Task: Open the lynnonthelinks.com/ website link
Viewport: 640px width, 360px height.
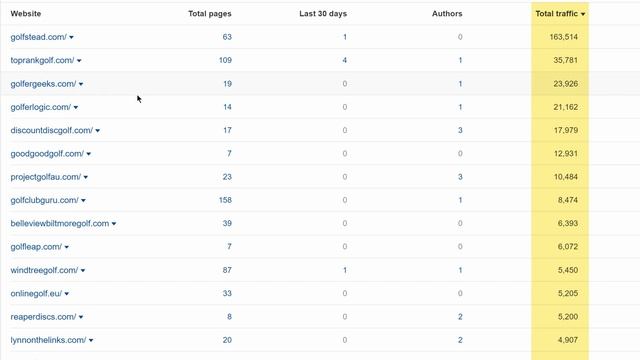Action: [49, 340]
